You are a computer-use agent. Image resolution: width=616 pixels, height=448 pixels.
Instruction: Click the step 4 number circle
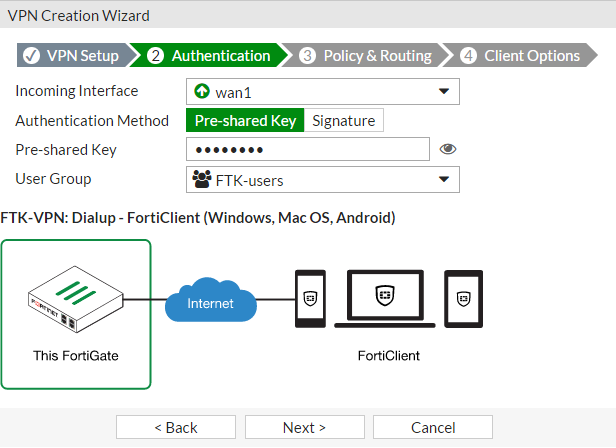(x=468, y=55)
